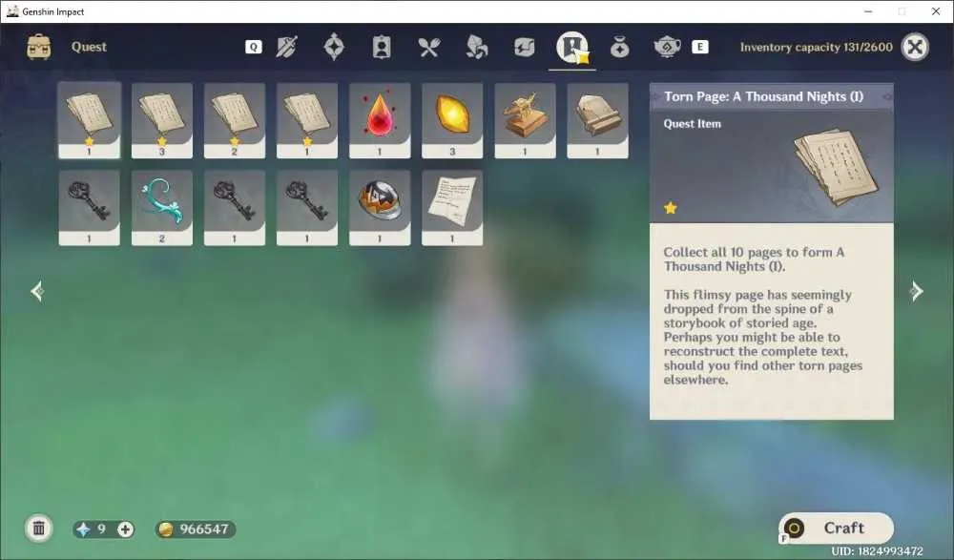
Task: Select the red droplet quest item
Action: [x=380, y=120]
